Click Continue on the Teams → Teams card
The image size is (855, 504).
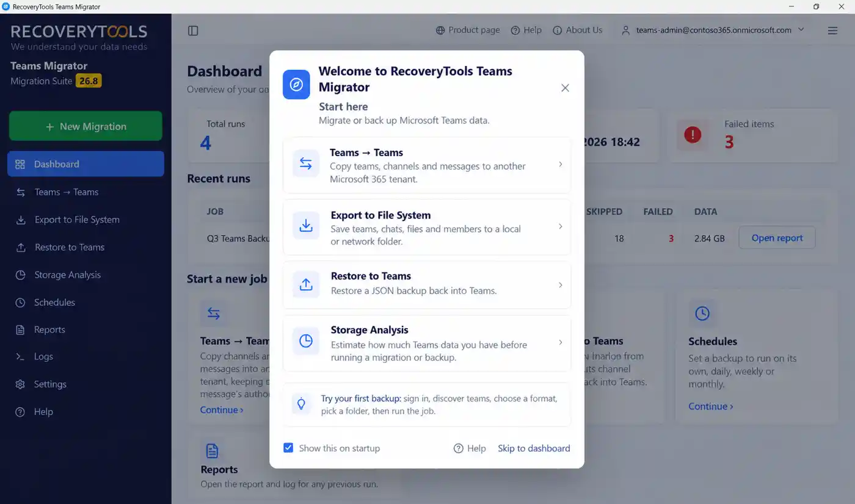222,410
